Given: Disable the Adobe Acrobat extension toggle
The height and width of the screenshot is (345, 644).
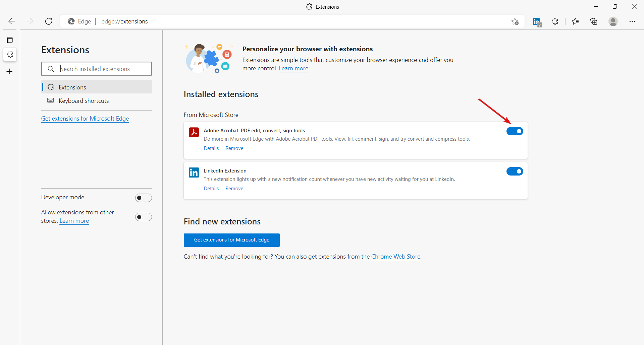Looking at the screenshot, I should tap(515, 131).
